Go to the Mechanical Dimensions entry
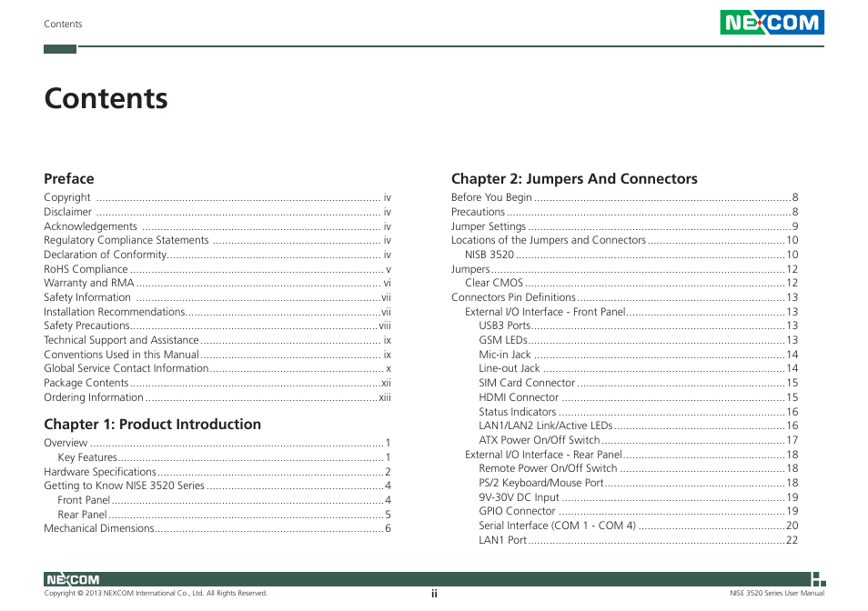Screen dimensions: 868x611 click(x=217, y=528)
